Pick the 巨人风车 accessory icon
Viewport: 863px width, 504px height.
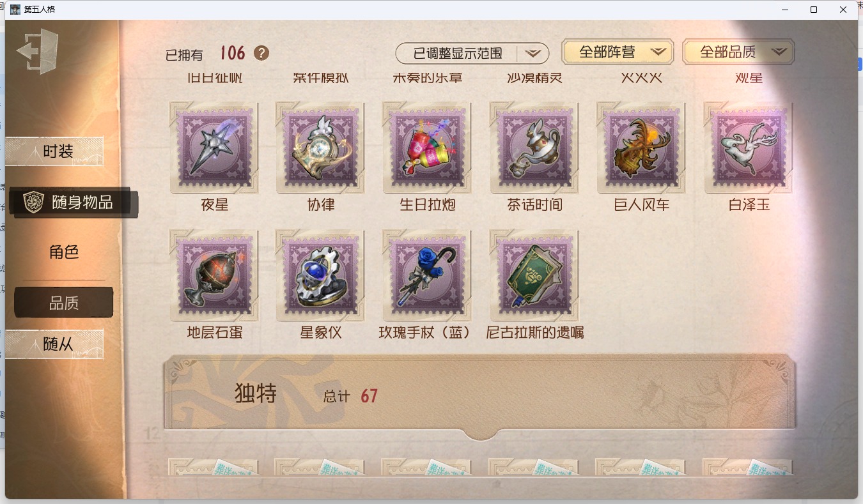642,148
